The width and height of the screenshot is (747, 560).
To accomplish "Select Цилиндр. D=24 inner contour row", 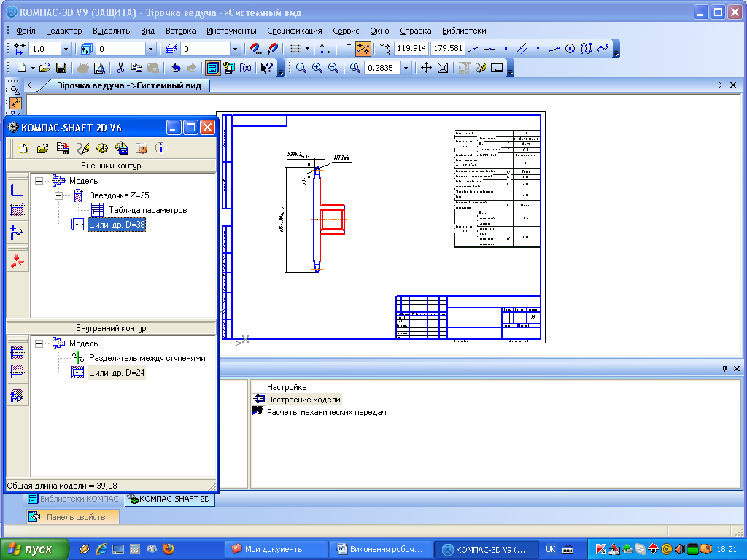I will tap(108, 373).
